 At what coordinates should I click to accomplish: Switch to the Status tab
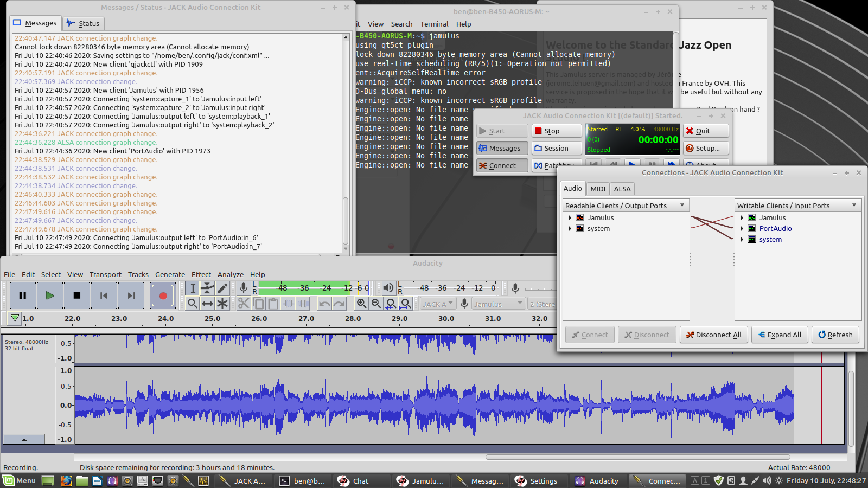(x=83, y=23)
